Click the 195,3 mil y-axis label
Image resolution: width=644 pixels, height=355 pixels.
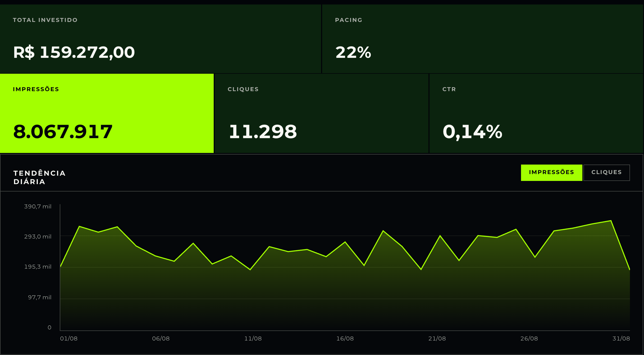click(x=38, y=267)
